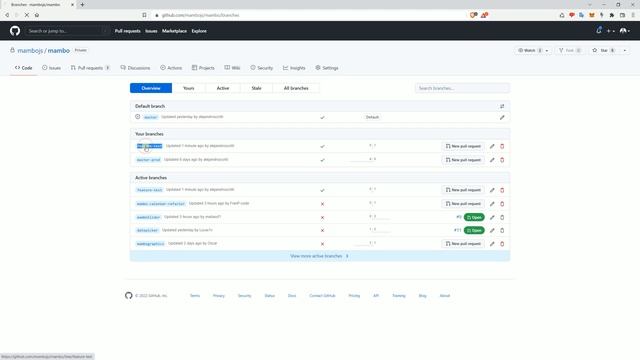
Task: Open the green Open badge for pull request #9
Action: point(474,218)
